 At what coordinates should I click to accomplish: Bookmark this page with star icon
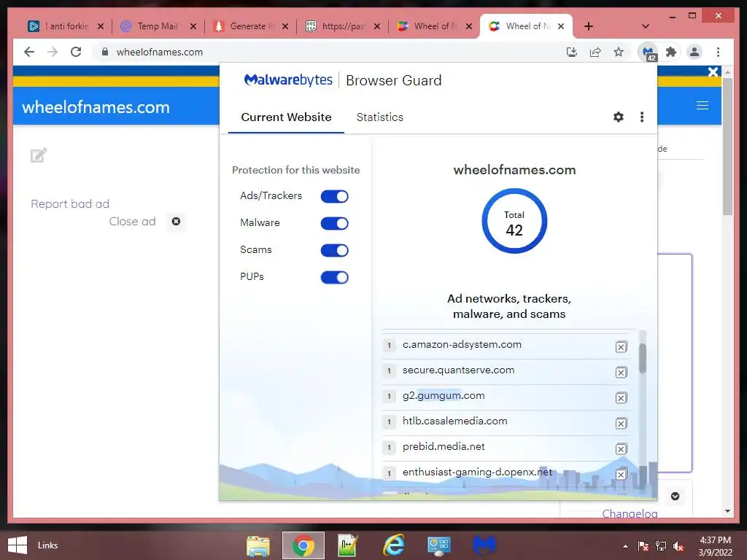point(619,52)
